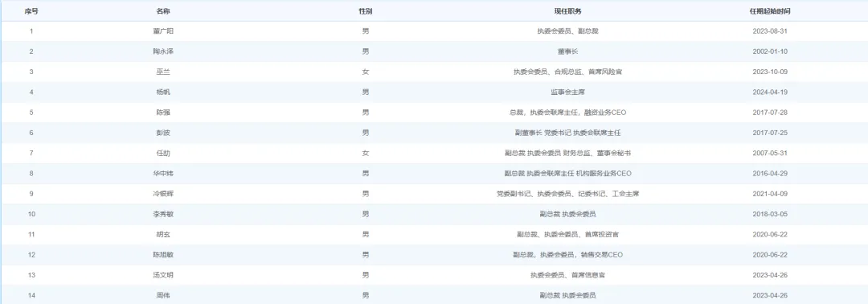Click the date 2017-07-25
This screenshot has width=868, height=304.
(769, 133)
